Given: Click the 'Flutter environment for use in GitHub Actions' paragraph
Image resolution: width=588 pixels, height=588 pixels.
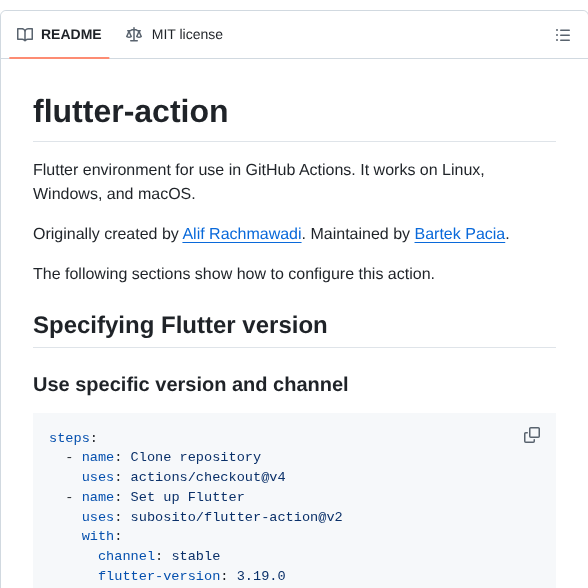Looking at the screenshot, I should point(259,182).
